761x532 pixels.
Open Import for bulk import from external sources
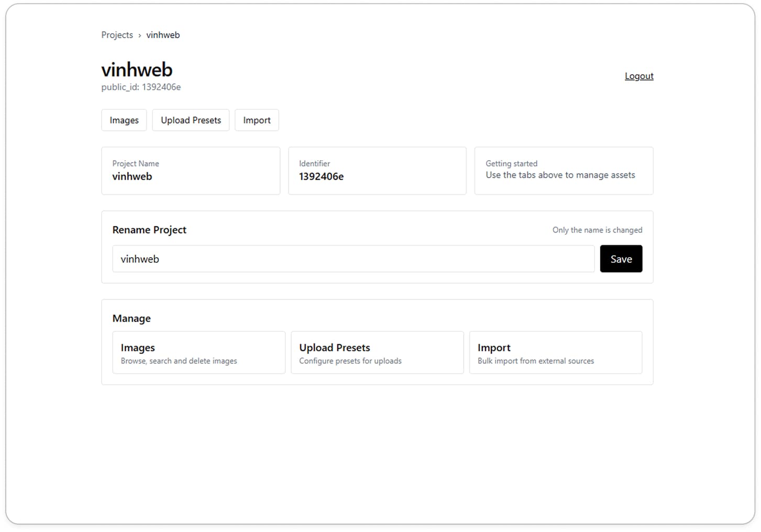click(556, 352)
